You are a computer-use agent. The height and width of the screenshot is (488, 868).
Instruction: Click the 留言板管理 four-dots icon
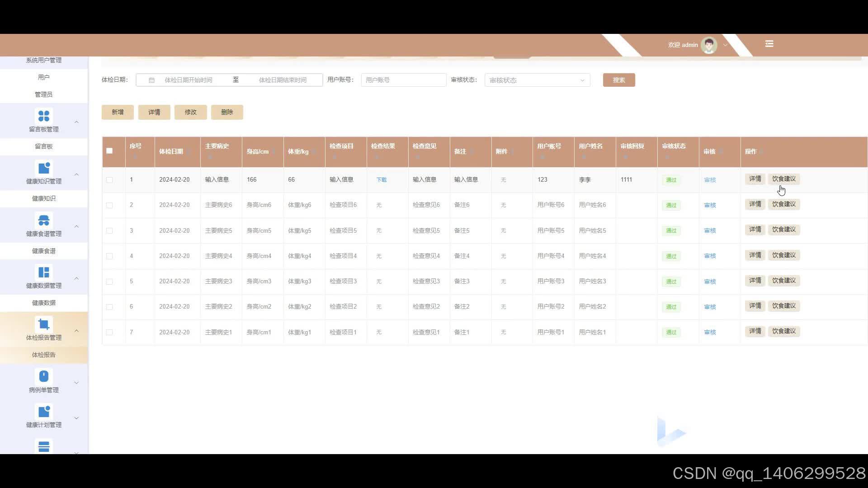[44, 116]
